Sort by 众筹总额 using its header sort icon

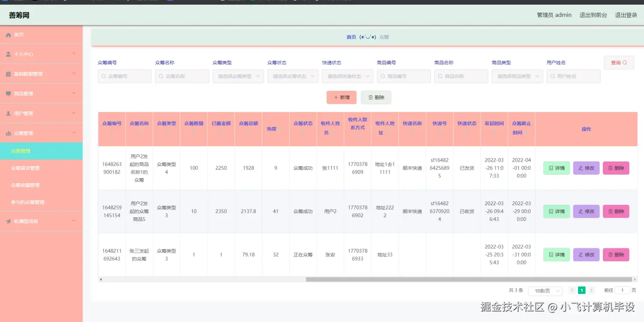[249, 133]
